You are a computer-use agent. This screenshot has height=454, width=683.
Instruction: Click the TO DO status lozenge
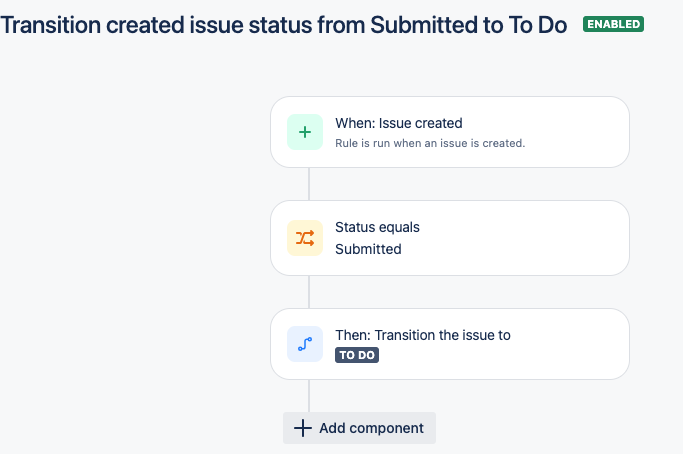357,355
